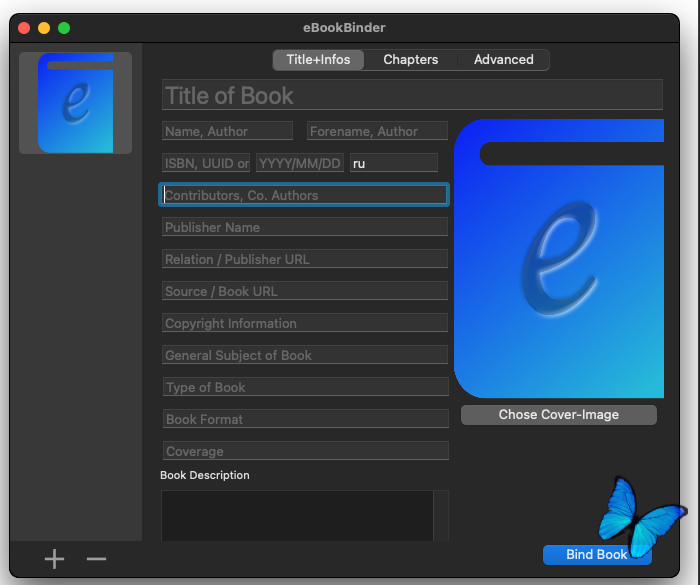
Task: Click the large cover image preview
Action: (559, 259)
